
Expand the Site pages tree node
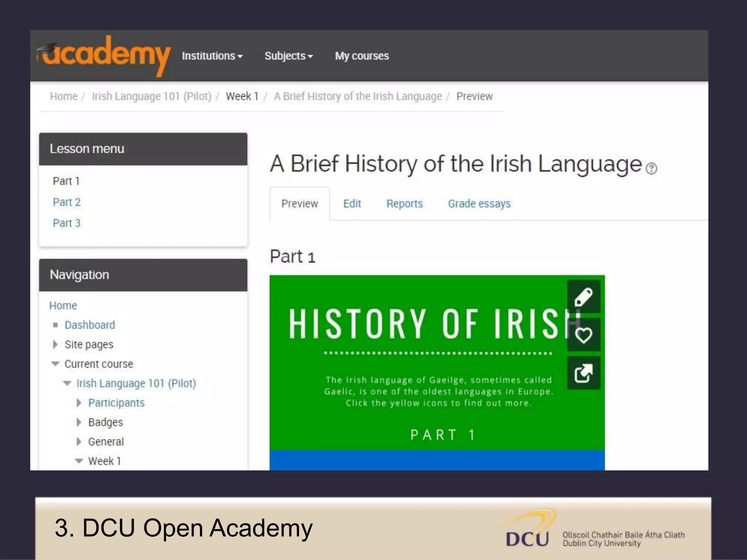55,344
